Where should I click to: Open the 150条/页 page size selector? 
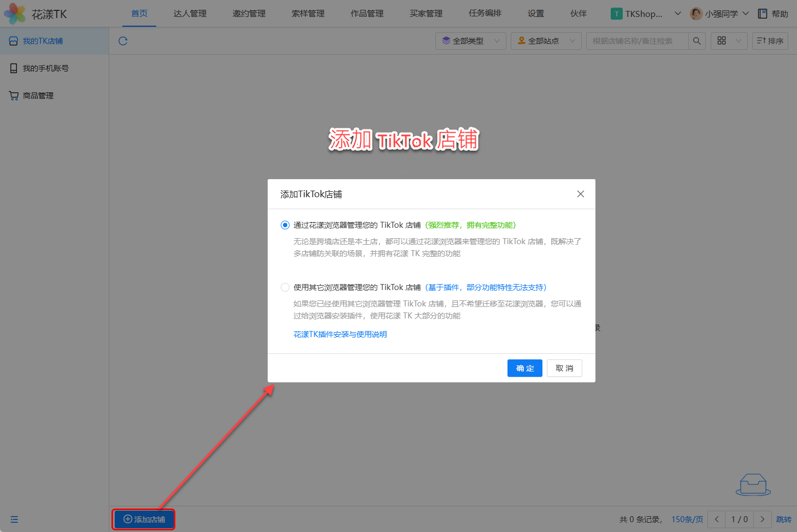pos(687,519)
